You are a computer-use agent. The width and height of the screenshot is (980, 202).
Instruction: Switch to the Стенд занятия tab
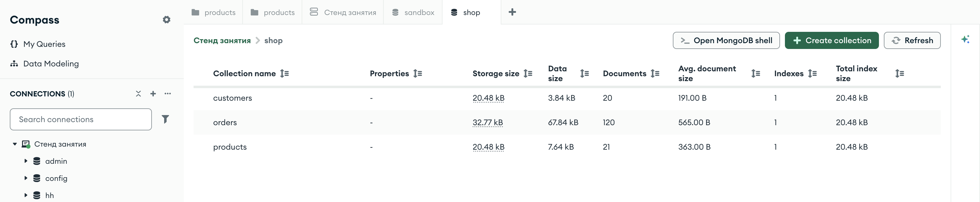click(x=343, y=12)
